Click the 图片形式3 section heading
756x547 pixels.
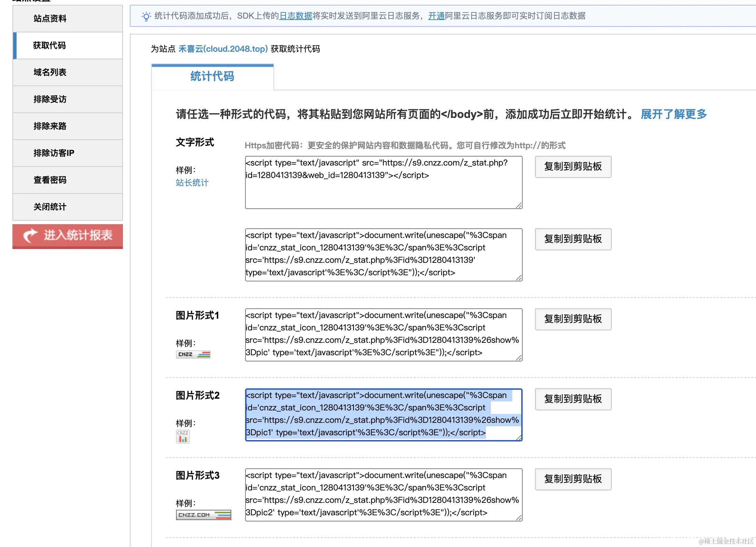point(198,475)
